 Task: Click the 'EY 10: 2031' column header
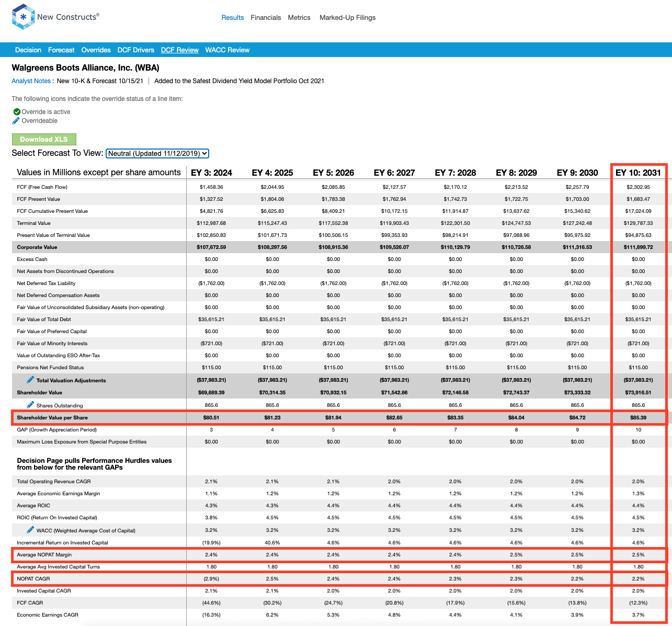638,173
